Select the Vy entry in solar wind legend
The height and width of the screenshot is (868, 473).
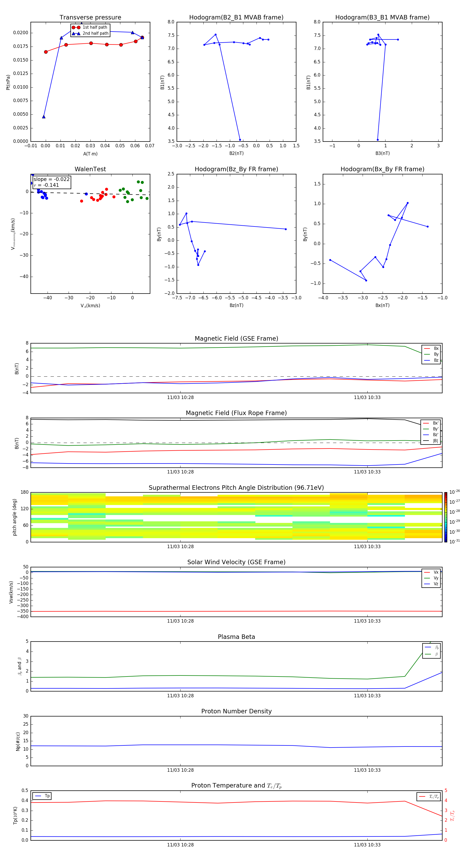pos(431,578)
